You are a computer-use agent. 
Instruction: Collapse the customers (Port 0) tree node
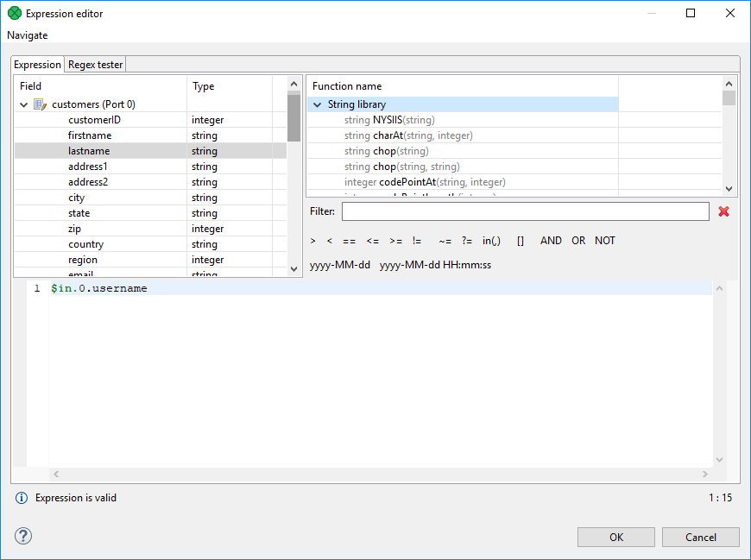(23, 104)
